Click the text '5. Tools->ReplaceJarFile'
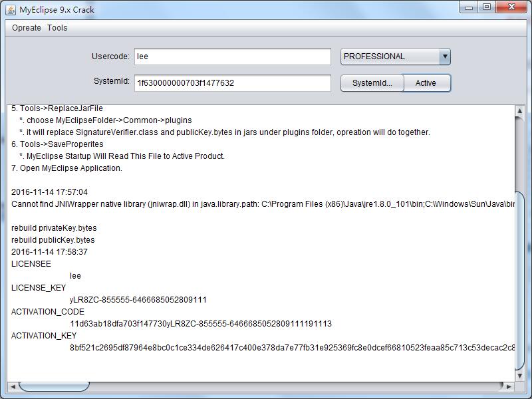This screenshot has width=532, height=399. [x=57, y=108]
